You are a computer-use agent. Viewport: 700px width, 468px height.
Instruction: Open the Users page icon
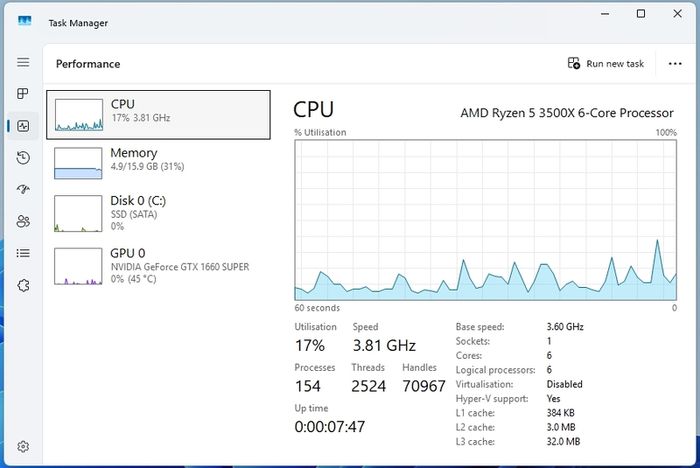(23, 221)
